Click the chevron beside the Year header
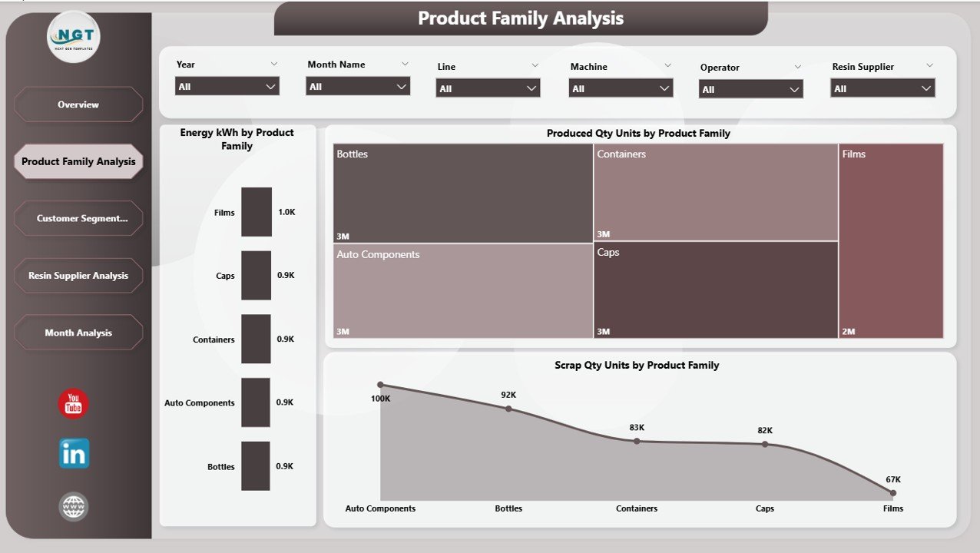 click(274, 64)
